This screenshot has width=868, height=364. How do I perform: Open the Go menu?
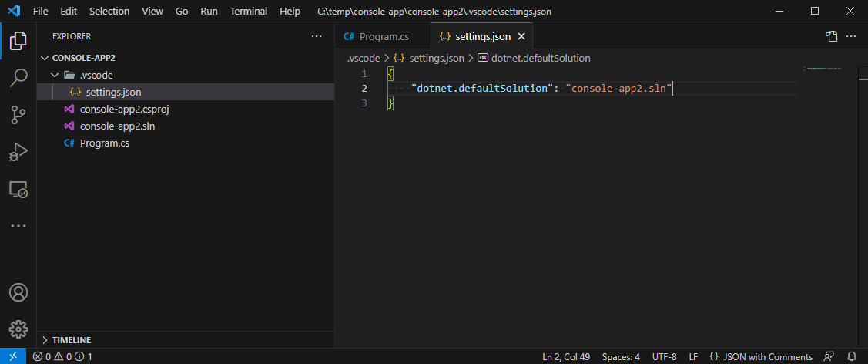(182, 11)
